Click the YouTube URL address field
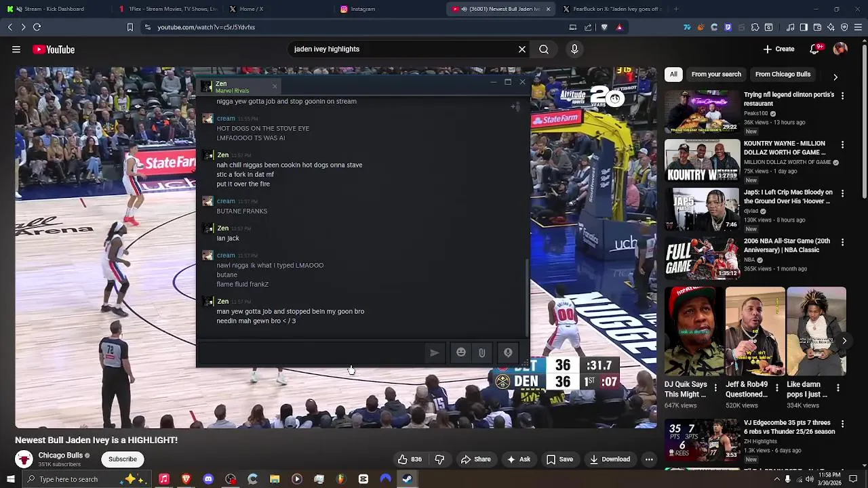The width and height of the screenshot is (868, 488). point(353,27)
